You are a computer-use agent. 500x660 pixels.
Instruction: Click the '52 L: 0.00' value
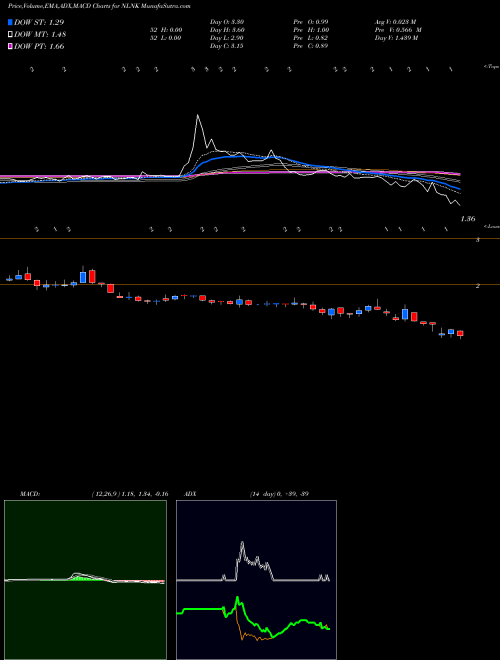tap(164, 38)
